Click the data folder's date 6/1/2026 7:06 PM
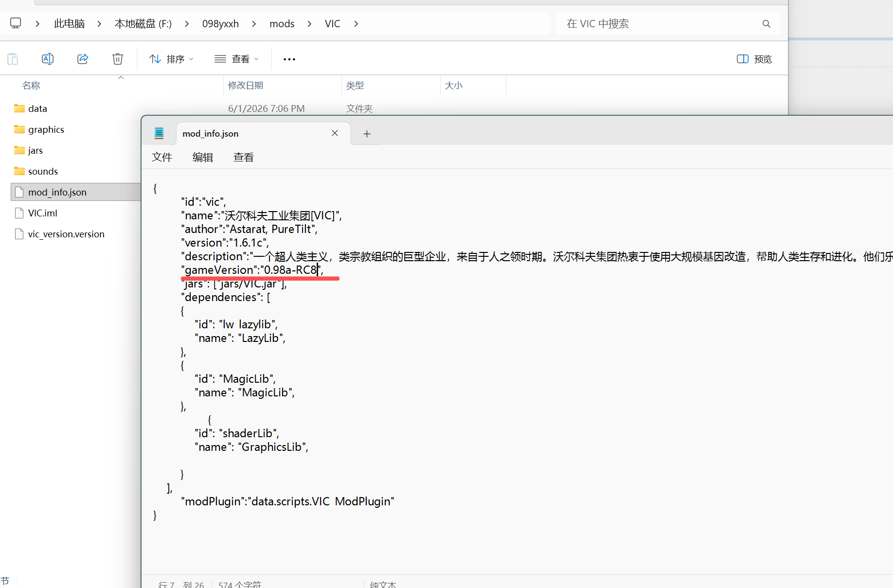 (267, 108)
